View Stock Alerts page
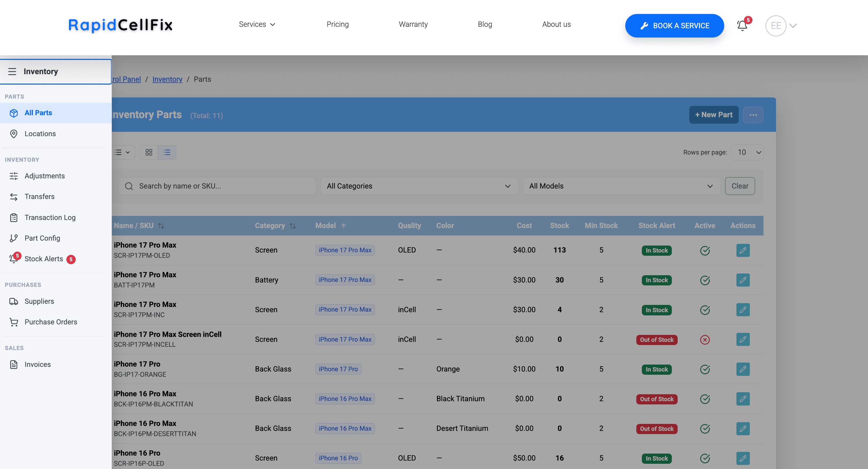 coord(56,259)
